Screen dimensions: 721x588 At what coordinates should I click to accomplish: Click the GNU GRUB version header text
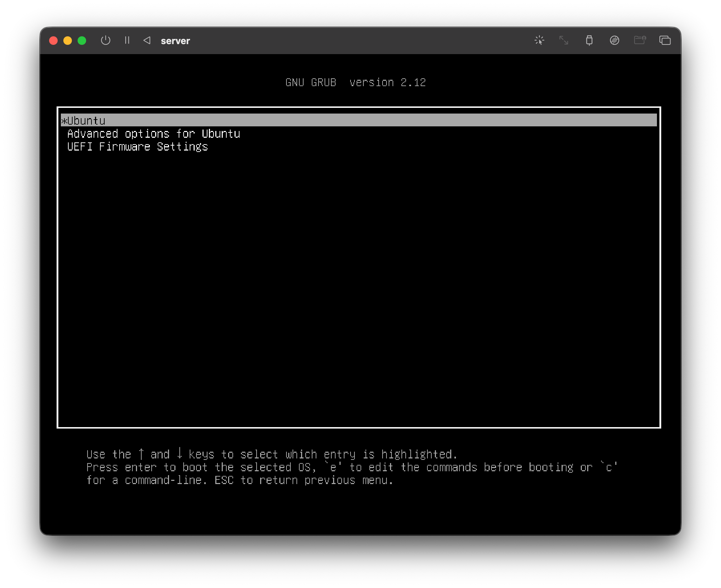click(355, 83)
